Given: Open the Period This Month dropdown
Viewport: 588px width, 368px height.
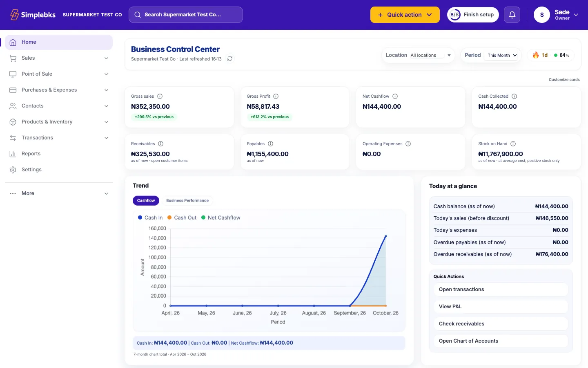Looking at the screenshot, I should pos(502,55).
